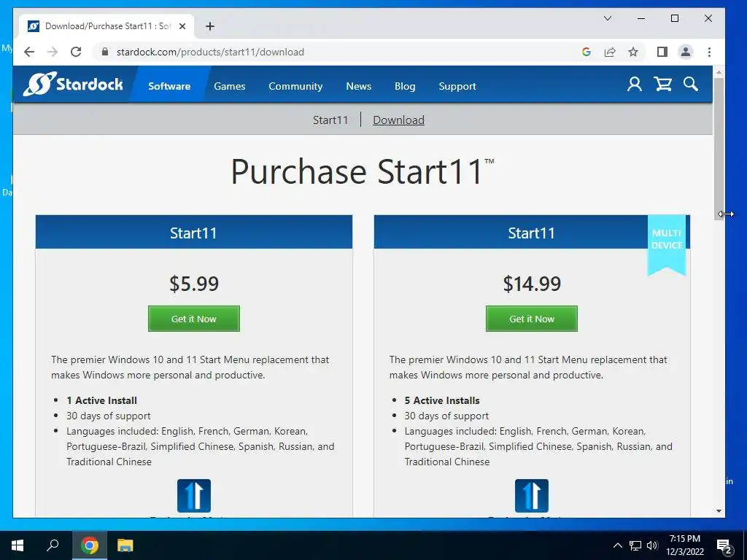Click the page vertical scrollbar thumb
The width and height of the screenshot is (747, 560).
[x=719, y=147]
